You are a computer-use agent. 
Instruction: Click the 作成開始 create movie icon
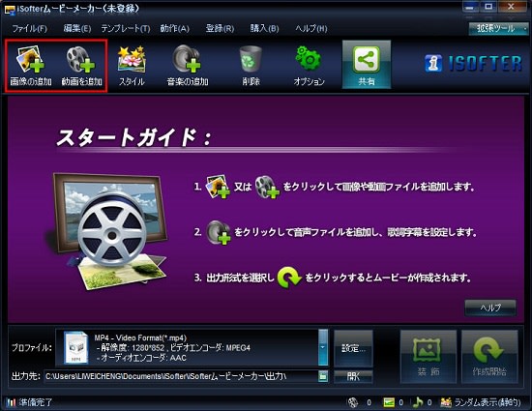(x=489, y=357)
